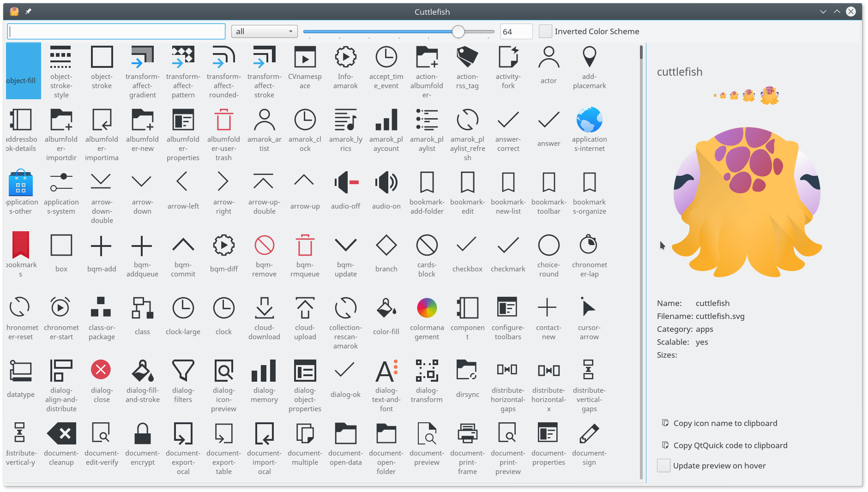
Task: Select the audio-off speaker icon
Action: click(345, 183)
